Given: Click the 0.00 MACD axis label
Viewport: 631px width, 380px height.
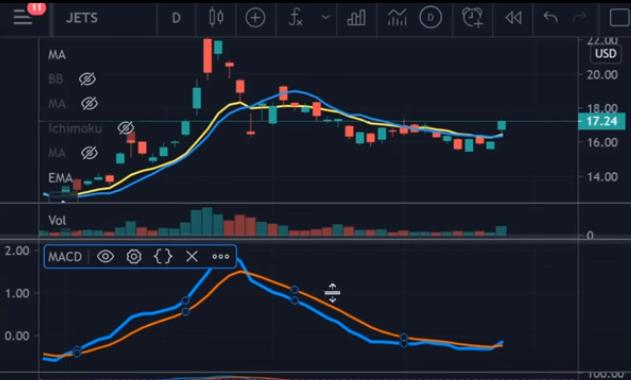Looking at the screenshot, I should 17,336.
